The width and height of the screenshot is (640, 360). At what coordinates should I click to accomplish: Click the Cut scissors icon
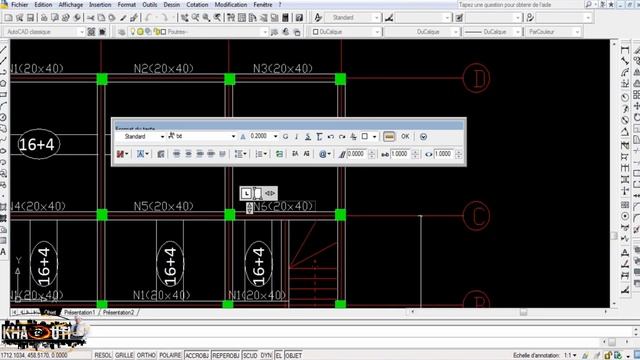coord(90,18)
